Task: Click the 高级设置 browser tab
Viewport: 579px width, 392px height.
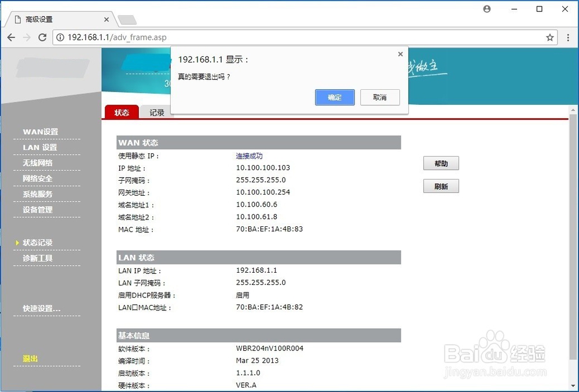Action: click(39, 19)
